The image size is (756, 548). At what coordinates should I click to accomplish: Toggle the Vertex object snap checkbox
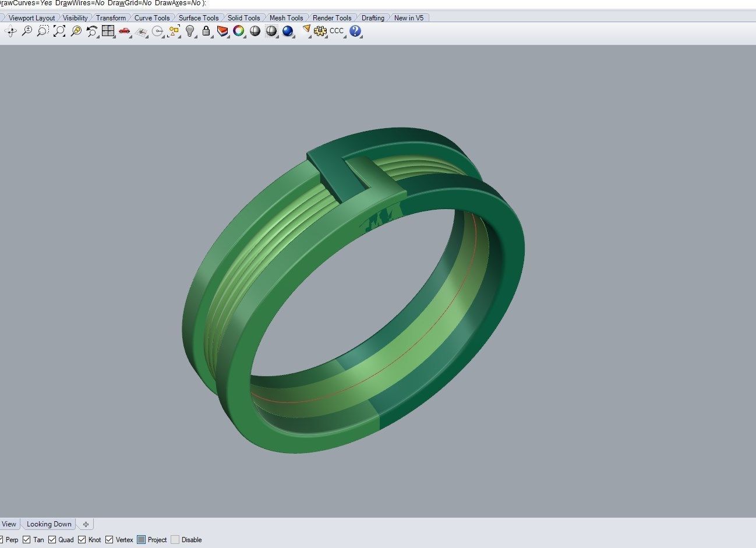point(109,540)
